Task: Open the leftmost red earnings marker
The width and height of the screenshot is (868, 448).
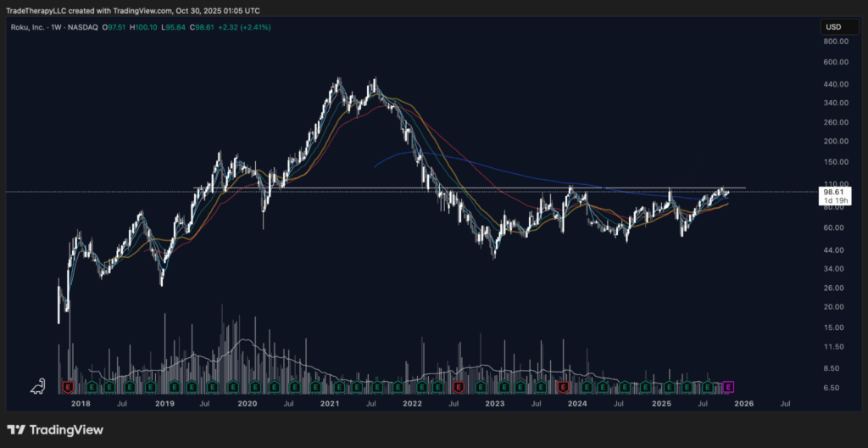Action: (x=68, y=387)
